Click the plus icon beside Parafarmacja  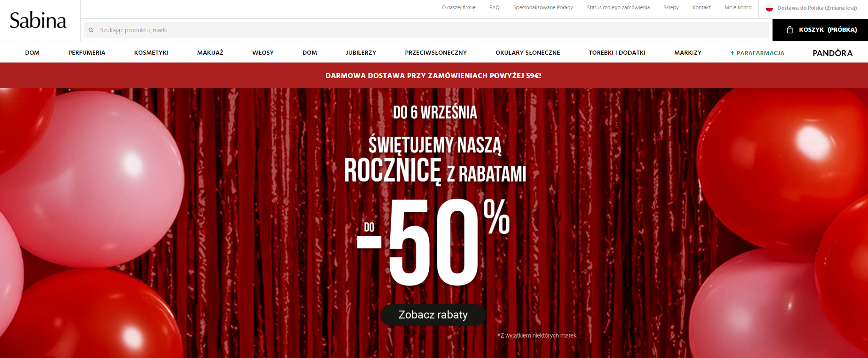[733, 53]
